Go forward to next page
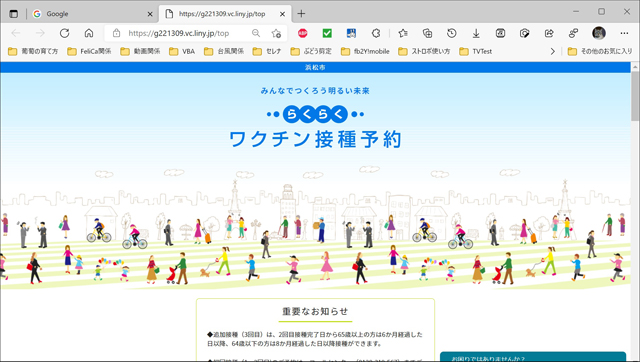640x362 pixels. pyautogui.click(x=40, y=33)
